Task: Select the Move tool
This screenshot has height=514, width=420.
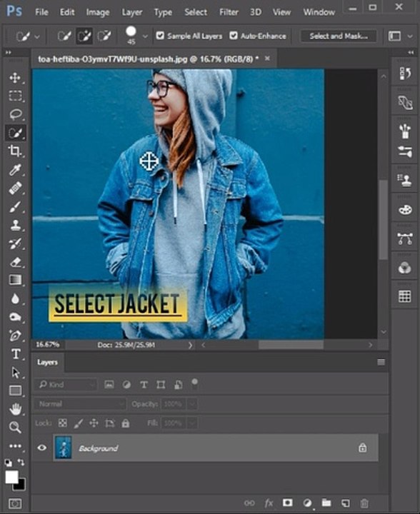Action: pyautogui.click(x=15, y=78)
